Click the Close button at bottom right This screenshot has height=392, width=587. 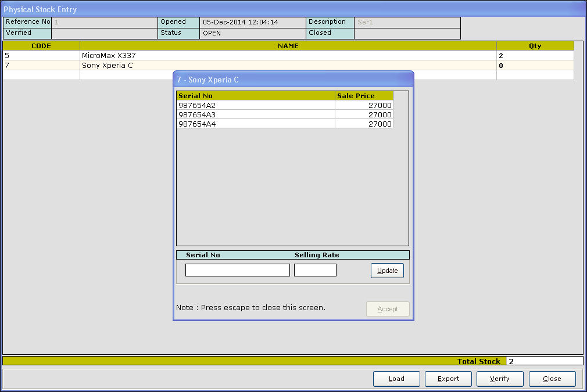tap(552, 379)
